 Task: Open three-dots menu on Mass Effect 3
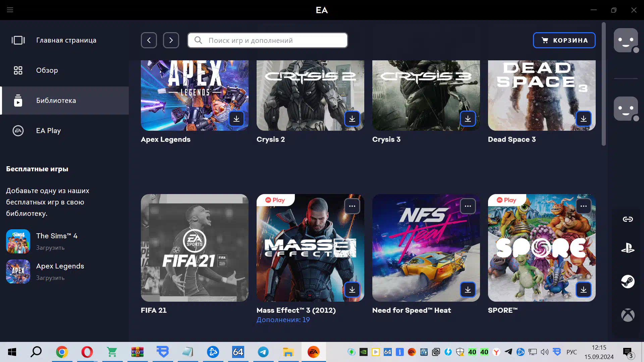click(x=352, y=206)
